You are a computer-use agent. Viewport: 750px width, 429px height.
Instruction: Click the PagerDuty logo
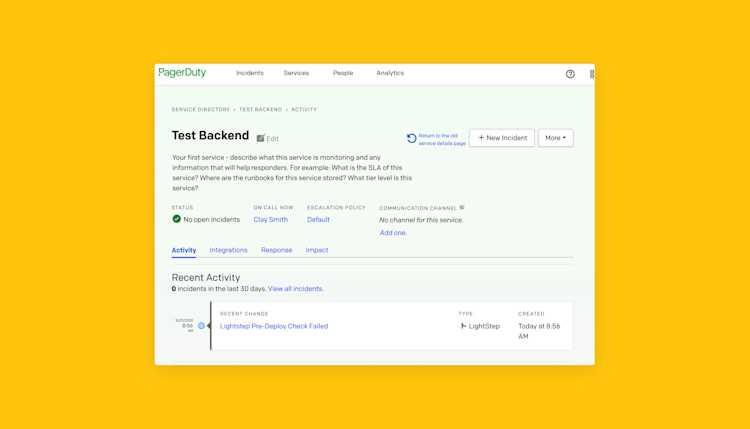coord(182,73)
